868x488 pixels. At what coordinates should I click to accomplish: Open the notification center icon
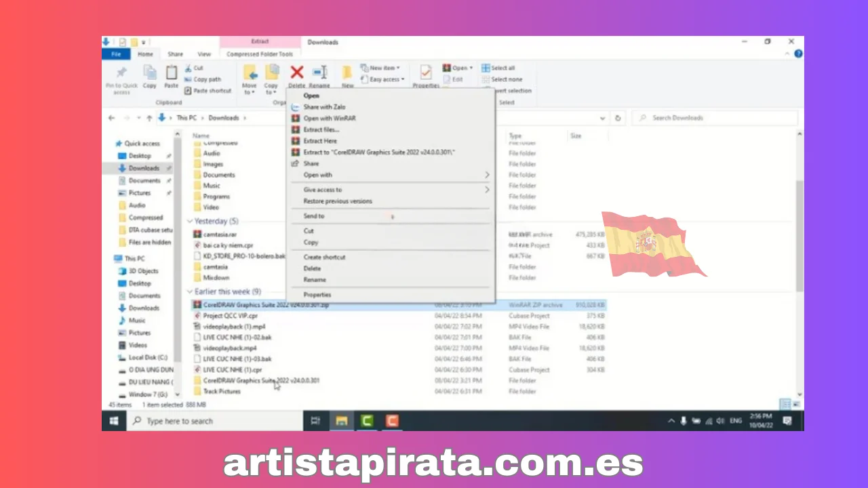point(788,421)
